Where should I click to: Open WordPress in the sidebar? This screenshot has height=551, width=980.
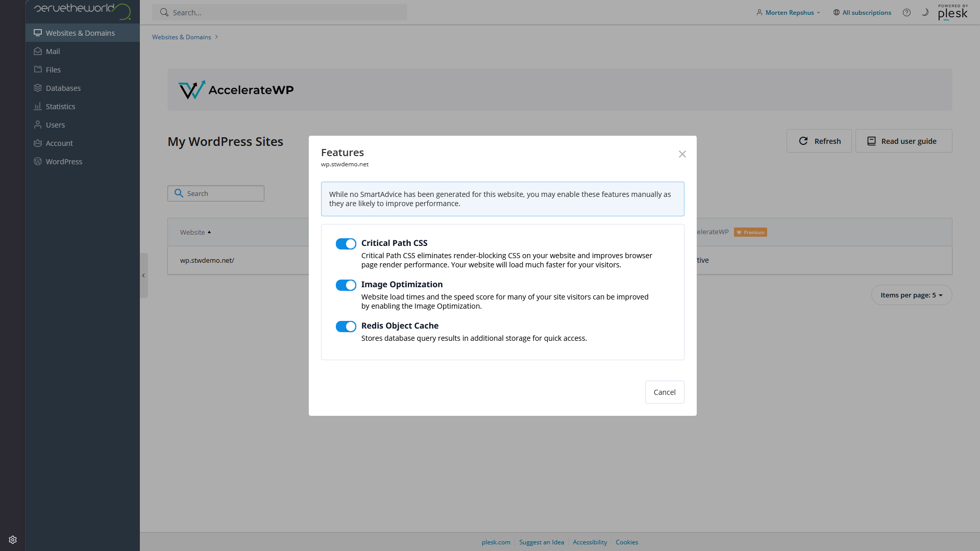tap(83, 161)
